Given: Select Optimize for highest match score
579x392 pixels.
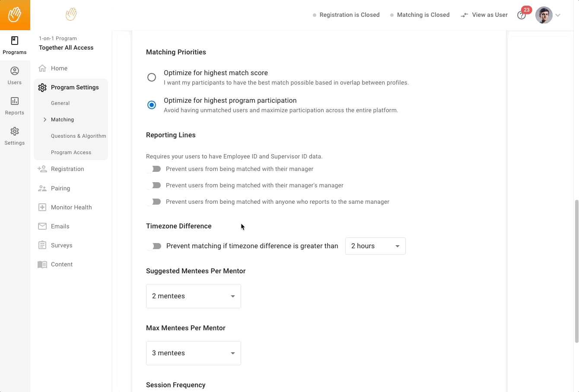Looking at the screenshot, I should click(152, 77).
